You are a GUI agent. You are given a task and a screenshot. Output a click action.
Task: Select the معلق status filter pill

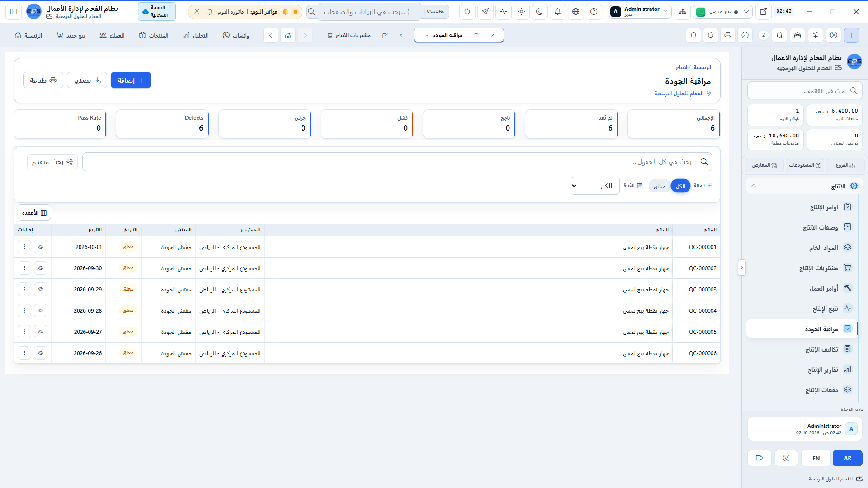coord(660,186)
